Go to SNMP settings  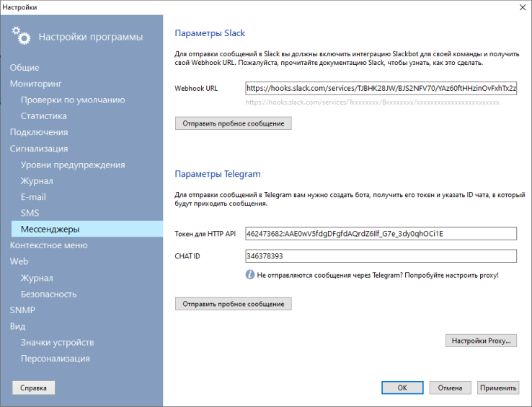point(22,310)
